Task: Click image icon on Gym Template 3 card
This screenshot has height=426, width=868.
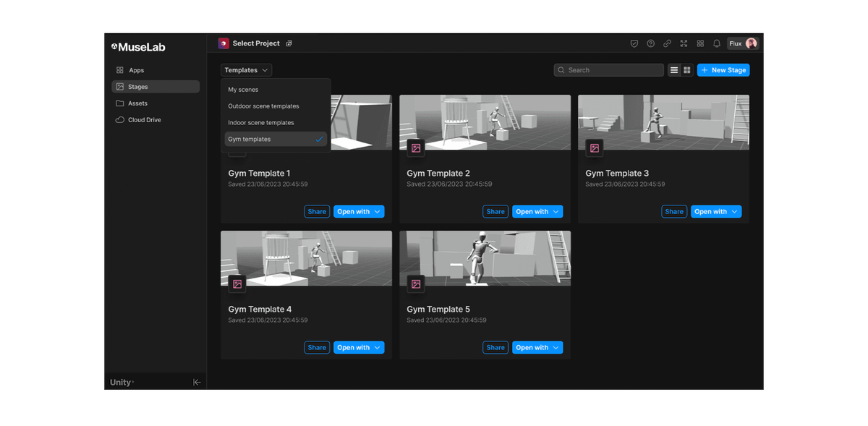Action: (595, 148)
